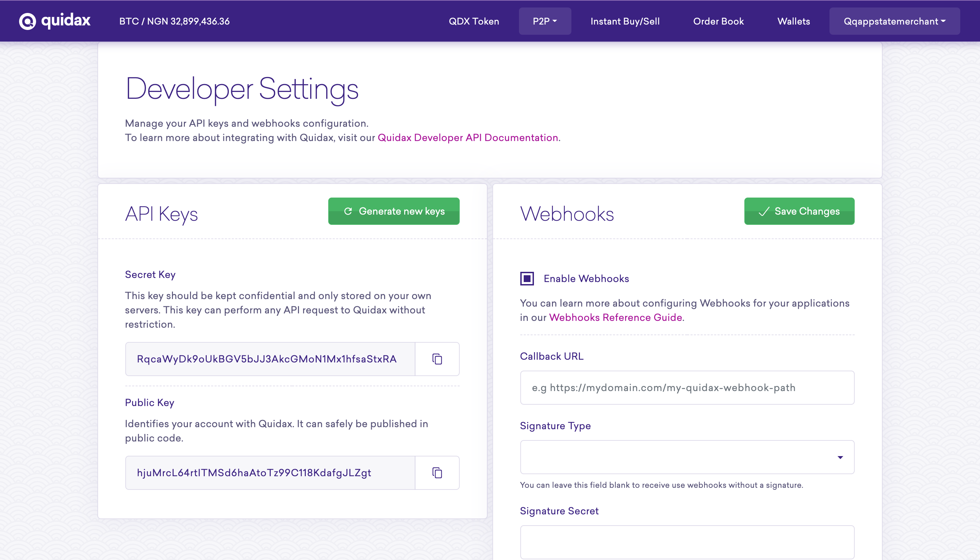
Task: Open the Signature Type dropdown
Action: pos(687,457)
